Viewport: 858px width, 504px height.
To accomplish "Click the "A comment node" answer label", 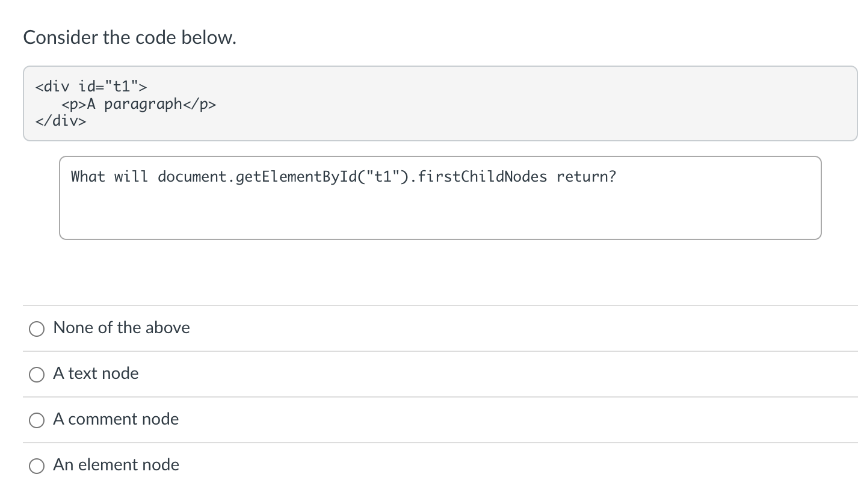I will coord(116,419).
